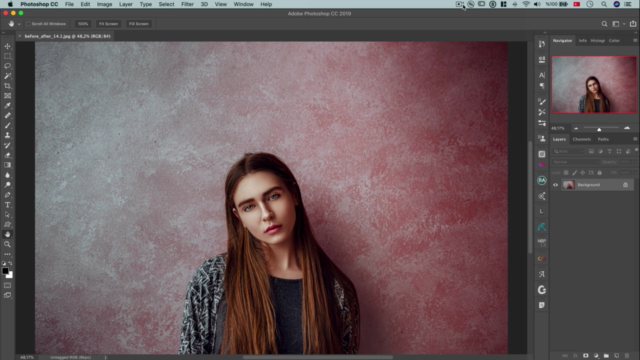Select the Eyedropper tool
This screenshot has height=360, width=640.
[x=7, y=106]
